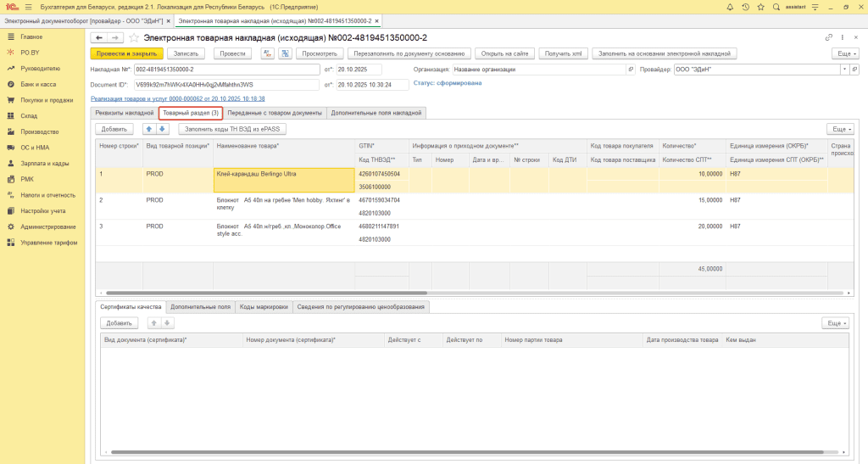Click the Дт/Кт postings icon
The height and width of the screenshot is (464, 868).
(267, 53)
